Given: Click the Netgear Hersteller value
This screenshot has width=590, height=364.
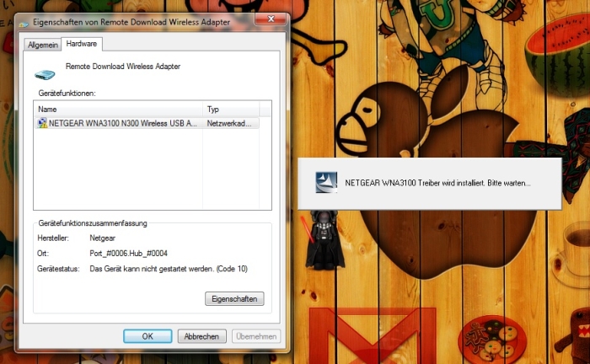Looking at the screenshot, I should [x=102, y=238].
